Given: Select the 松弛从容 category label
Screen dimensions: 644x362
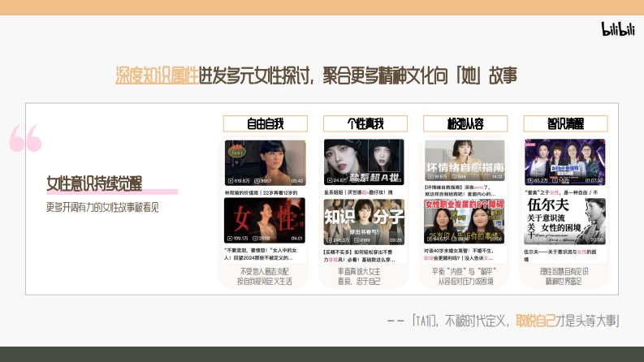Looking at the screenshot, I should click(465, 123).
